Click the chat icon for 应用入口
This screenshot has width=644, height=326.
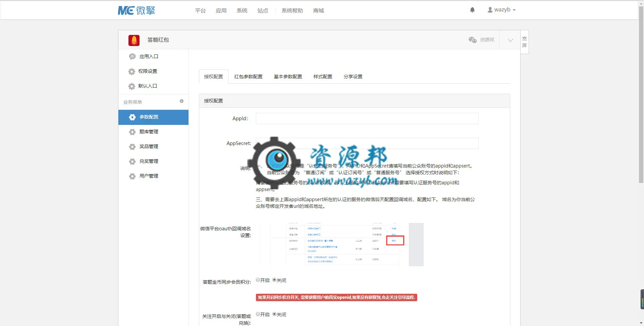pos(132,56)
